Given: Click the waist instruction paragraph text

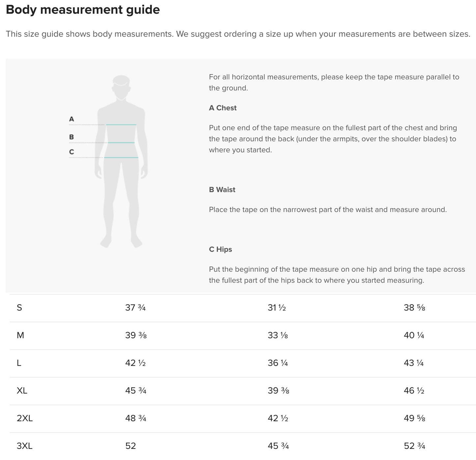Looking at the screenshot, I should [328, 210].
